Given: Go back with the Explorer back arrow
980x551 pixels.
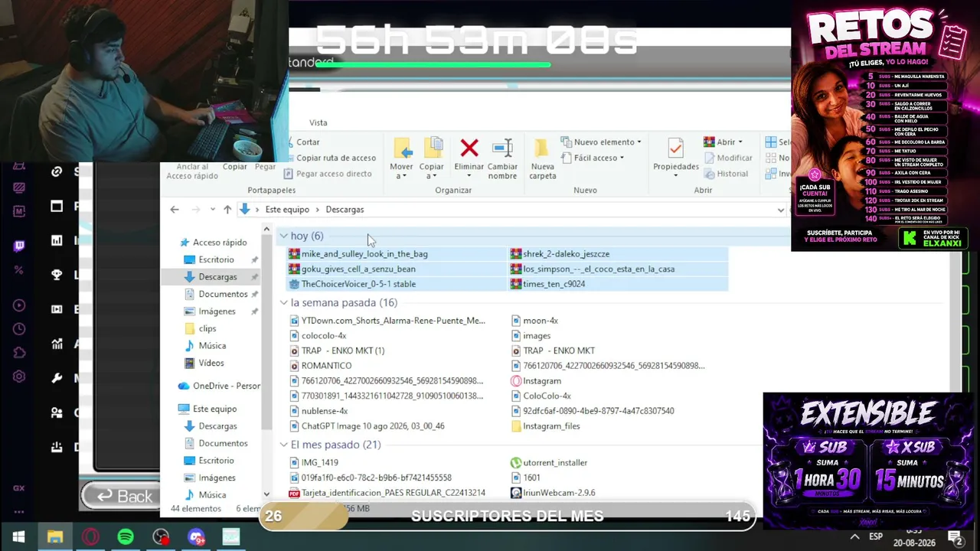Looking at the screenshot, I should point(175,210).
